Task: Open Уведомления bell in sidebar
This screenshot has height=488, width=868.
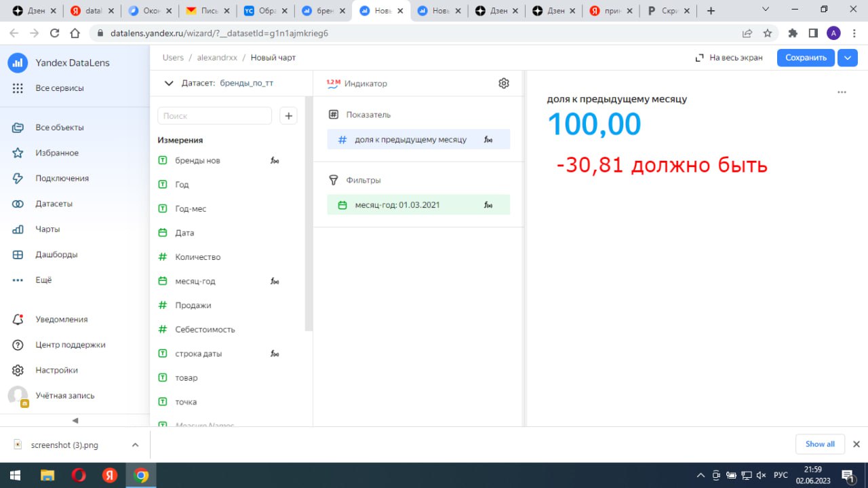Action: point(18,319)
